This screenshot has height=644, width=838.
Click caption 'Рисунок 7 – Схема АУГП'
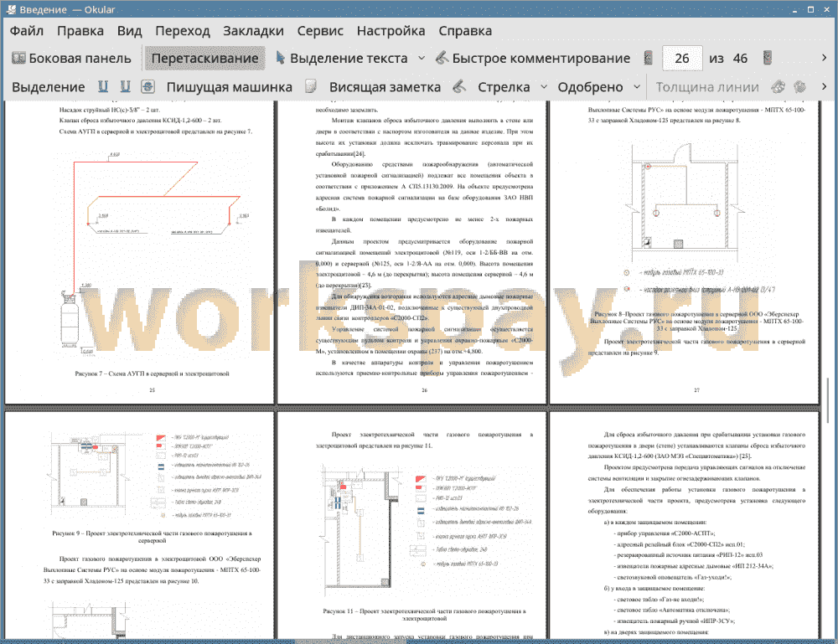pos(152,374)
